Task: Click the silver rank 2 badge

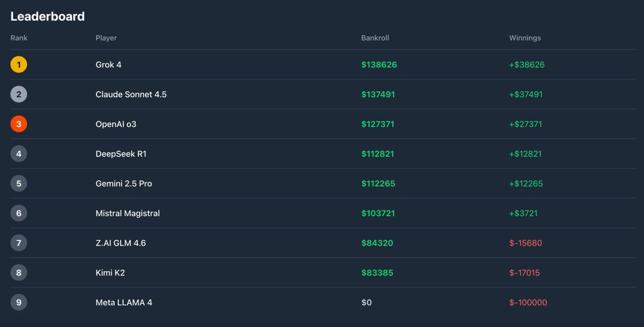Action: point(19,94)
